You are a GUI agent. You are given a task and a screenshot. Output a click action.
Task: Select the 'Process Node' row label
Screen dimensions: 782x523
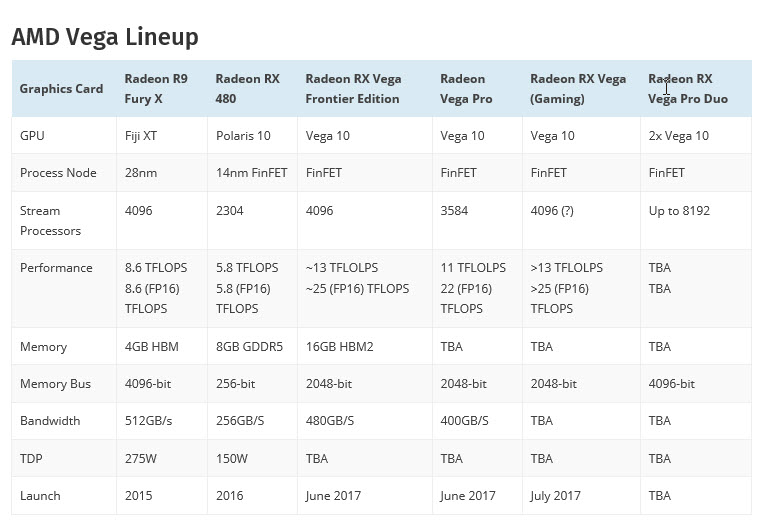(x=58, y=173)
